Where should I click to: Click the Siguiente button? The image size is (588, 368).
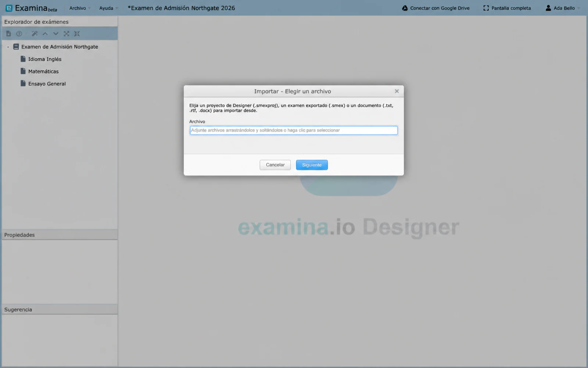(312, 165)
